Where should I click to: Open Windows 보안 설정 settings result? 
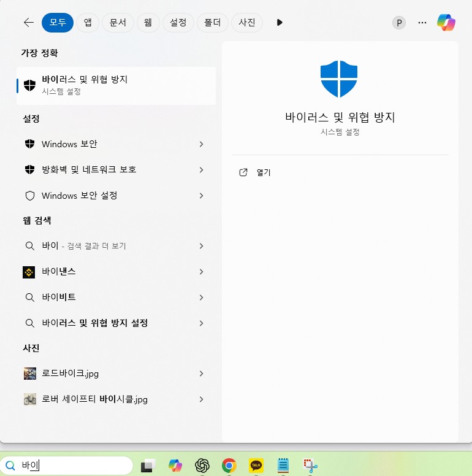116,196
